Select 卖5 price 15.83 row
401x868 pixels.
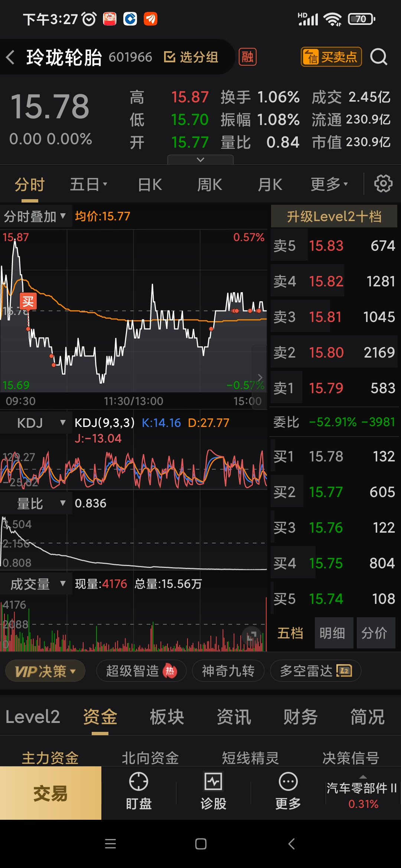pyautogui.click(x=334, y=246)
